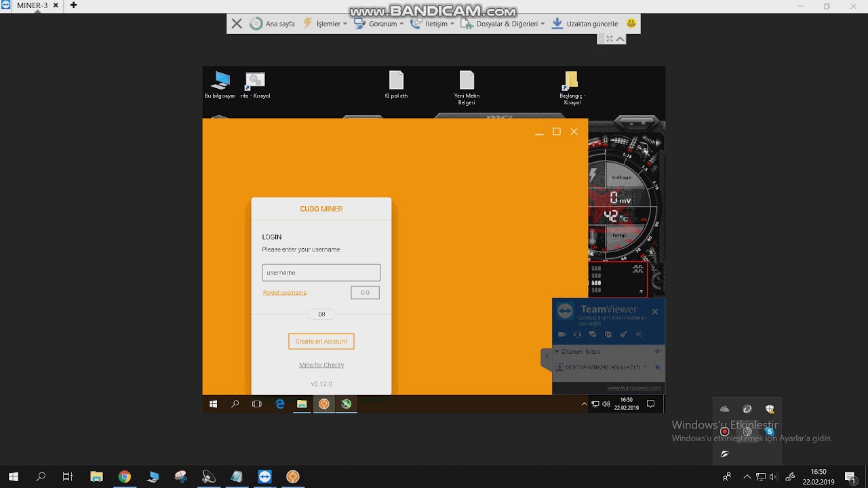Image resolution: width=868 pixels, height=488 pixels.
Task: Click Create an Account button
Action: click(x=321, y=342)
